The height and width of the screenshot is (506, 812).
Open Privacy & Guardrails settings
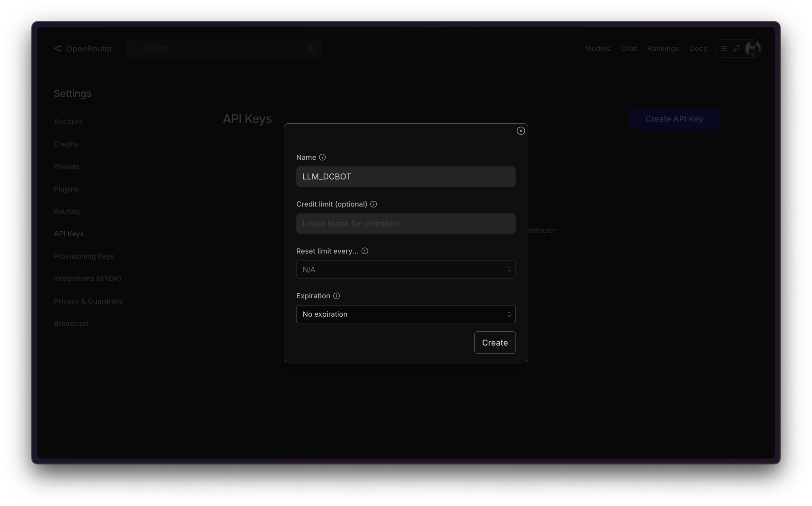click(88, 301)
